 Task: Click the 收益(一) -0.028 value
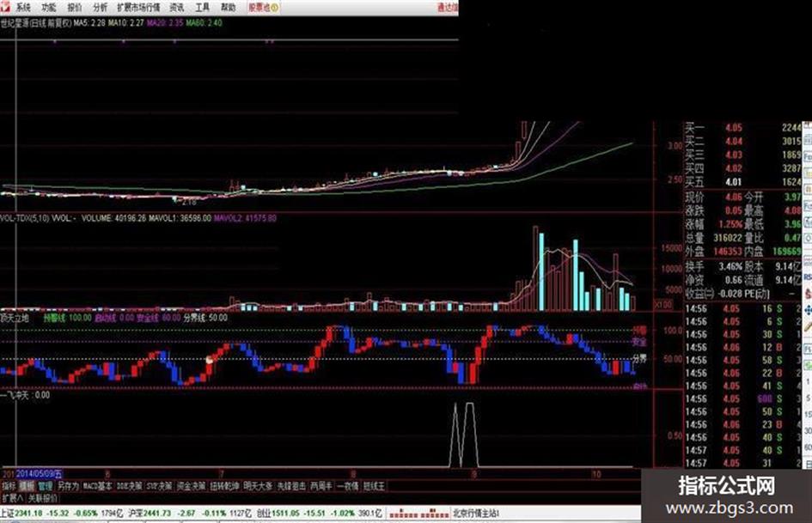730,294
